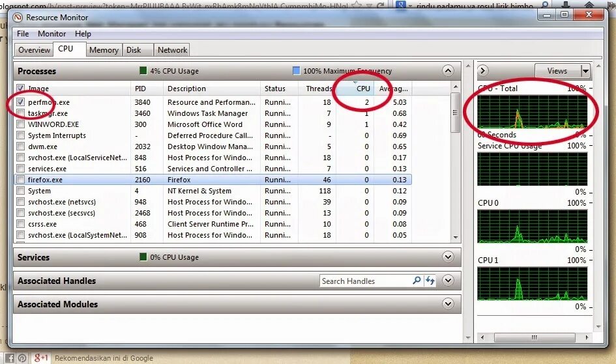Image resolution: width=616 pixels, height=364 pixels.
Task: Sort by the Threads column header
Action: [319, 89]
